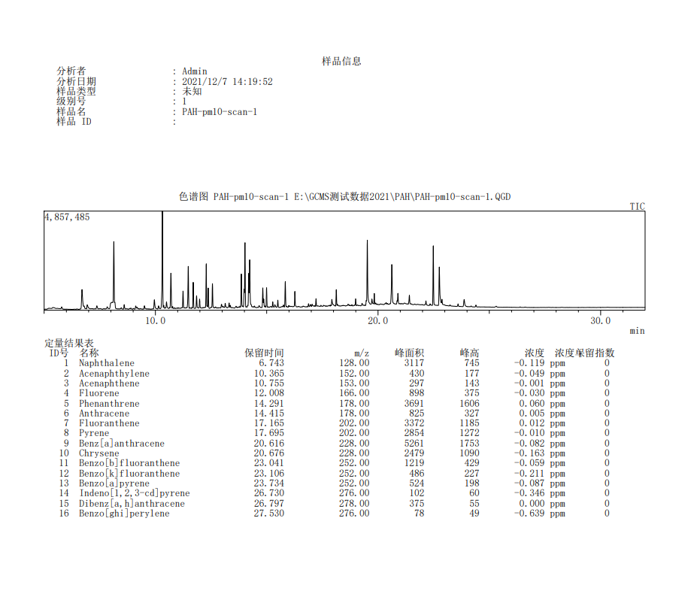Select the analyst value 'Admin'
This screenshot has height=597, width=700.
coord(195,71)
